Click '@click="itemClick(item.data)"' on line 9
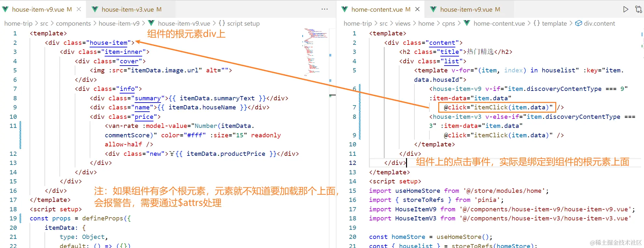Viewport: 644px width, 248px height. click(x=498, y=135)
